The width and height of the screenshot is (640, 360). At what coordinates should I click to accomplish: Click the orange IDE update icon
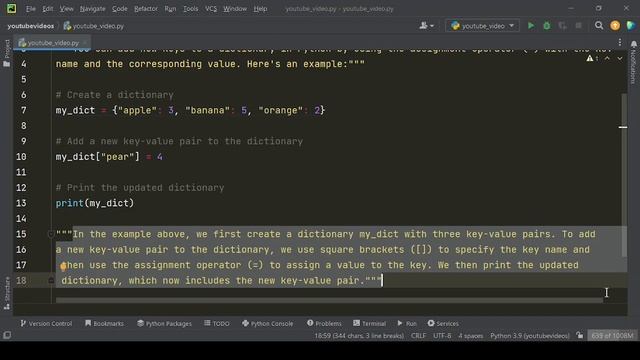pos(615,26)
